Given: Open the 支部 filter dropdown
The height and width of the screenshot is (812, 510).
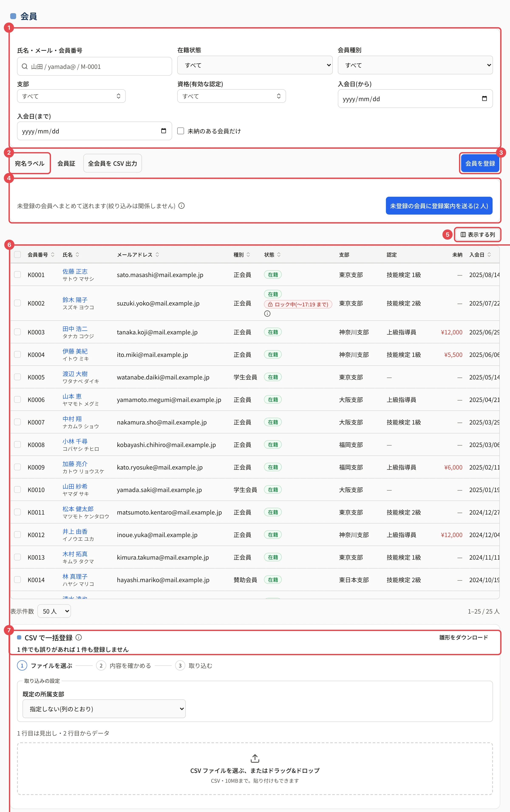Looking at the screenshot, I should click(x=71, y=96).
